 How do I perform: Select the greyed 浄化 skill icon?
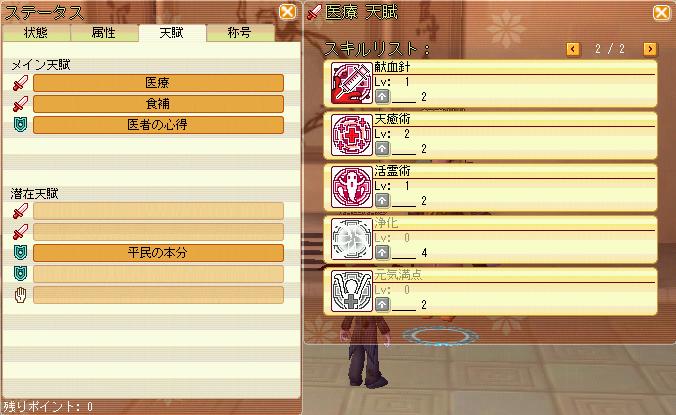(x=351, y=239)
